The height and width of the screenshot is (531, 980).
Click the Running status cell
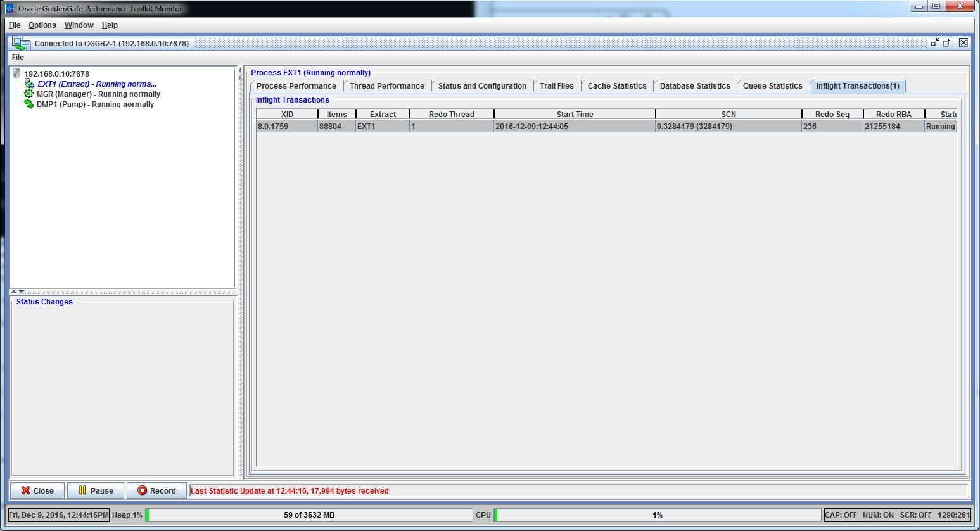[941, 127]
